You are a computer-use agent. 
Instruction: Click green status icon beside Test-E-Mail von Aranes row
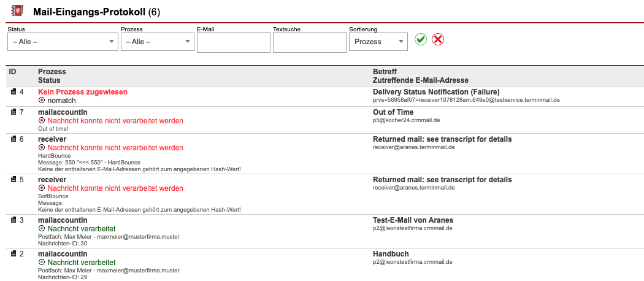[x=42, y=228]
